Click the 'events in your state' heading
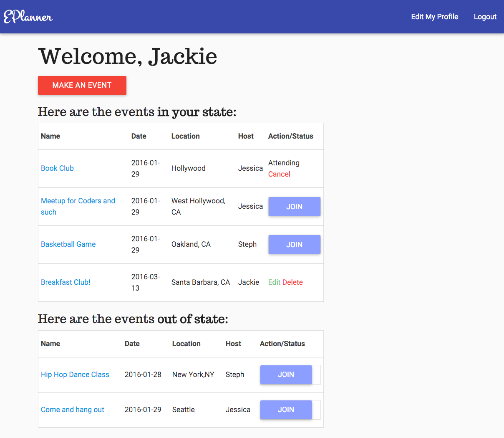 137,112
